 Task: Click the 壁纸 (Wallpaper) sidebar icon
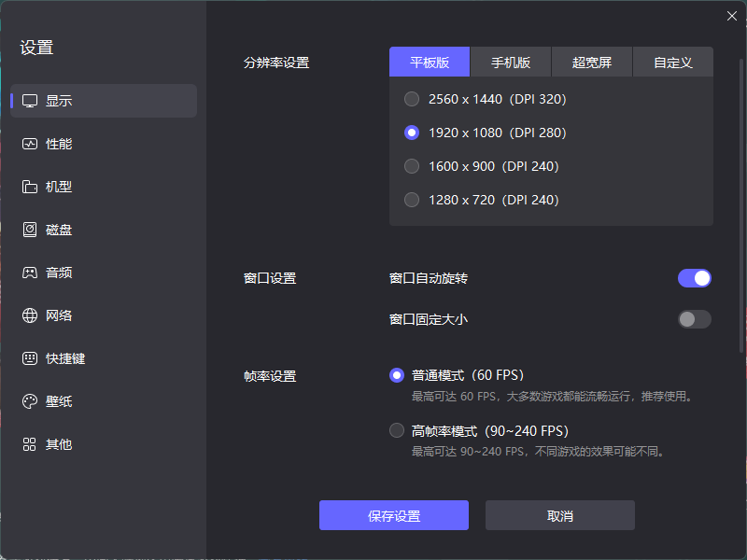pyautogui.click(x=58, y=401)
